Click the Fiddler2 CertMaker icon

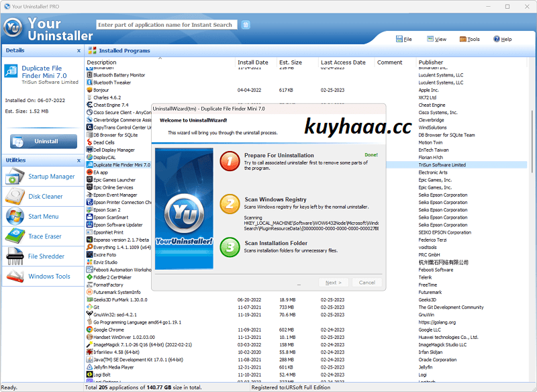(x=89, y=277)
